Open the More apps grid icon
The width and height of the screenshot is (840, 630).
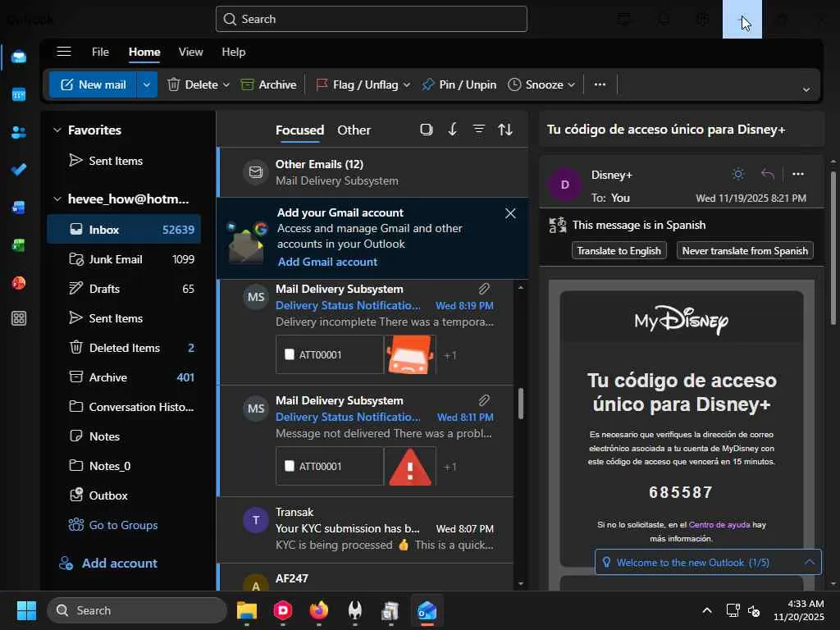click(x=19, y=319)
